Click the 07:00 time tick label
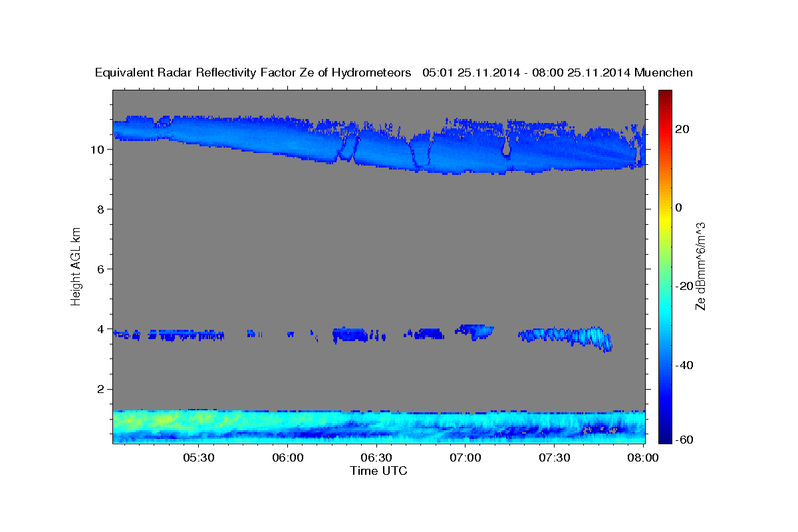 point(465,458)
